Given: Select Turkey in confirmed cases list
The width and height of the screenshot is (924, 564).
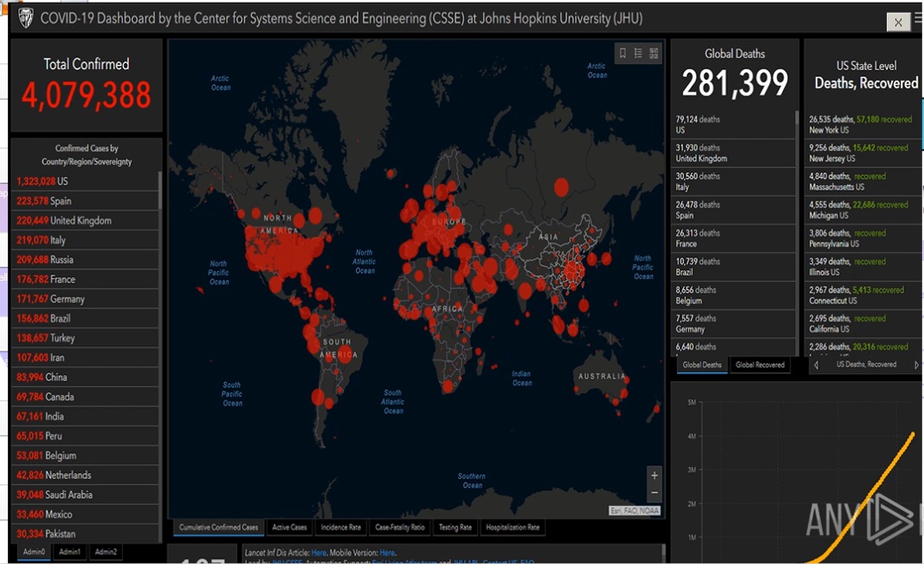Looking at the screenshot, I should 85,338.
